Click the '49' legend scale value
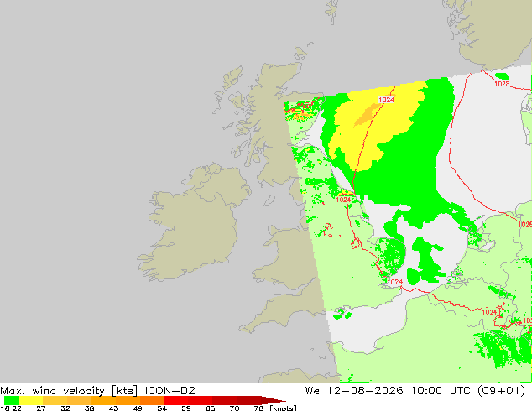 point(138,408)
